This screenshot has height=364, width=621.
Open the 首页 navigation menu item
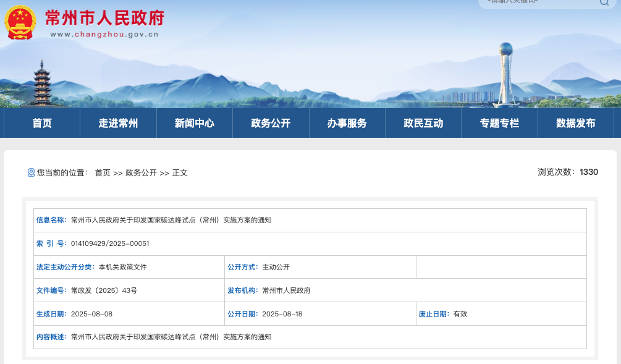click(42, 123)
